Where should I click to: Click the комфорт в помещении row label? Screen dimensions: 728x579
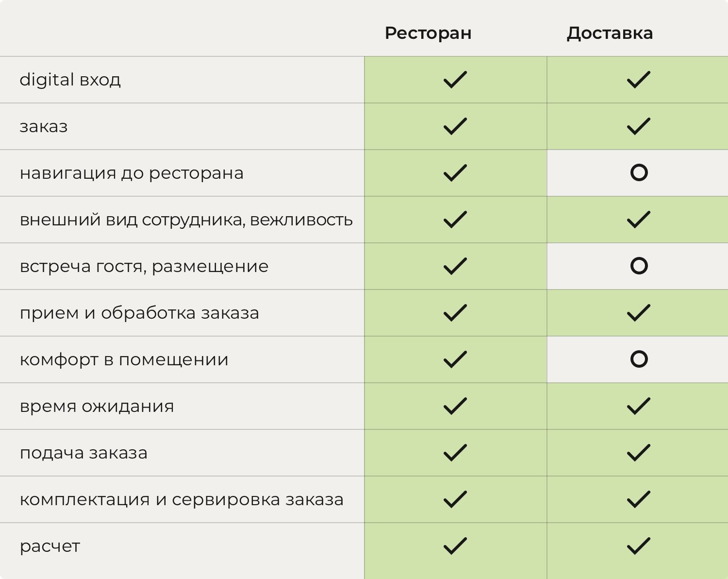coord(124,360)
